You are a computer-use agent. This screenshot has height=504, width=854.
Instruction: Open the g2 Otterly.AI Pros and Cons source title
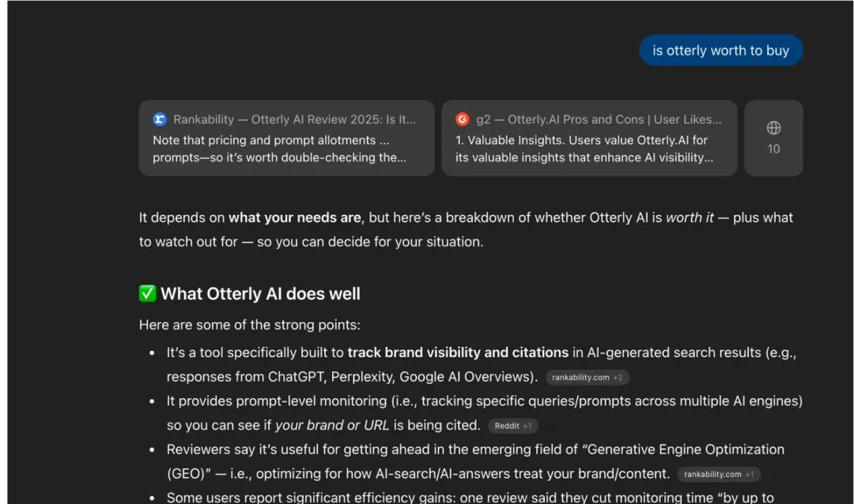click(x=599, y=119)
